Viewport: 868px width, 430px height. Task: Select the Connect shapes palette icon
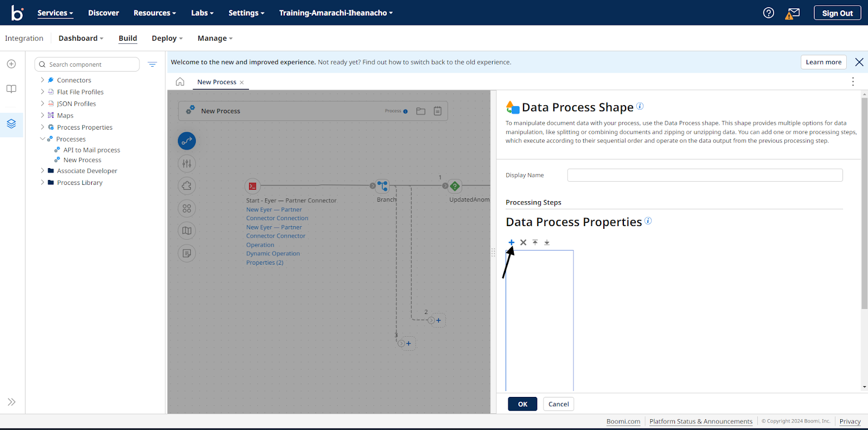[187, 141]
